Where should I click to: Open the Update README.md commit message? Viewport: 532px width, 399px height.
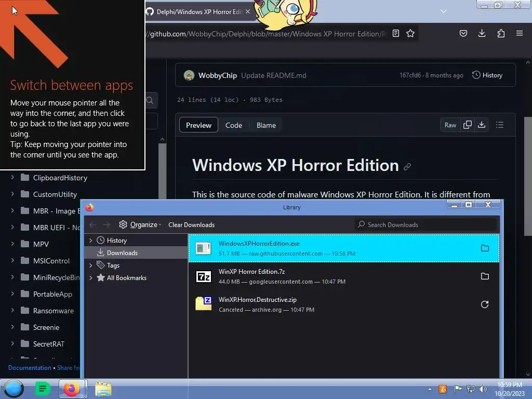point(273,75)
